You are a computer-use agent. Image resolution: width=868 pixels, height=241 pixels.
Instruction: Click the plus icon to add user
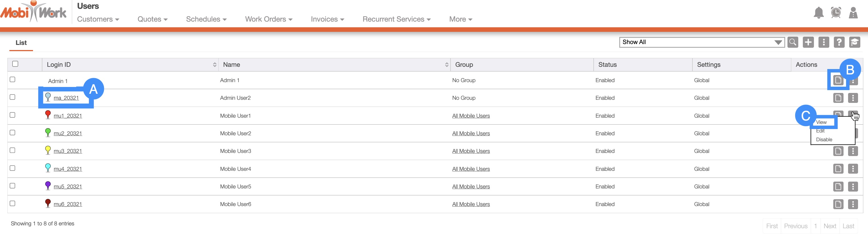[808, 42]
